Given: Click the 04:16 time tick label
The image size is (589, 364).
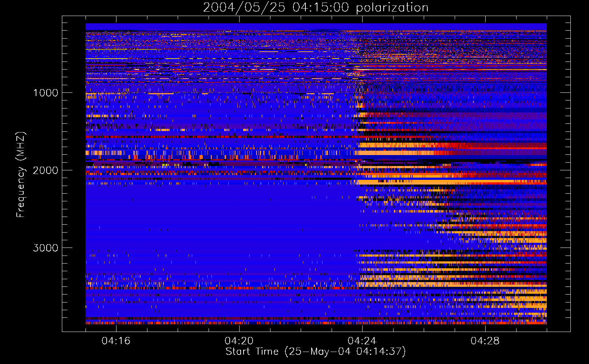Looking at the screenshot, I should coord(116,341).
